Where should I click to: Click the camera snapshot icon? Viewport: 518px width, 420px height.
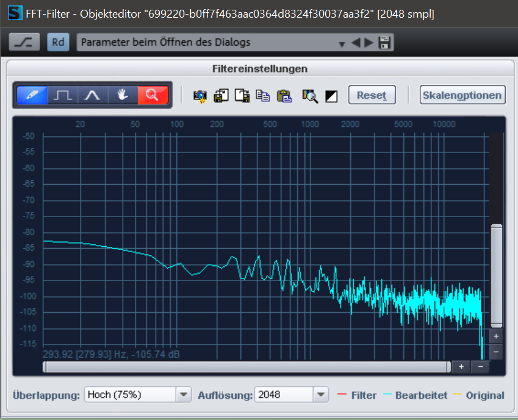(200, 96)
